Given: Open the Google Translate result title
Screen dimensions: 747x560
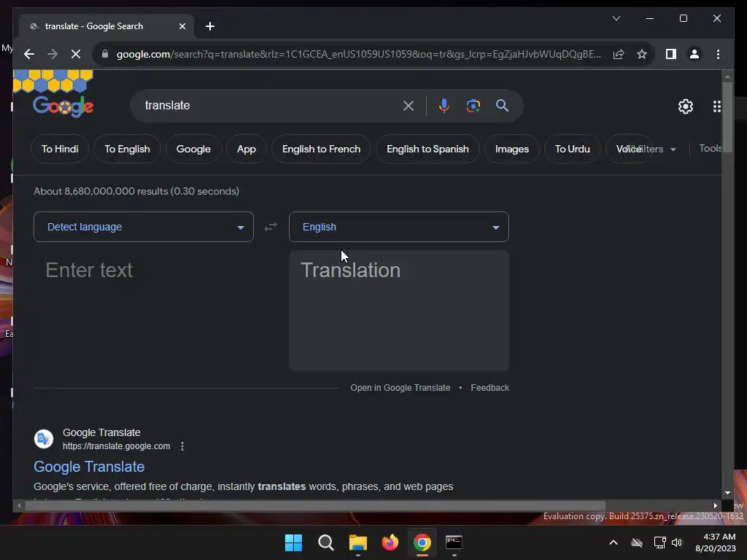Looking at the screenshot, I should 89,467.
